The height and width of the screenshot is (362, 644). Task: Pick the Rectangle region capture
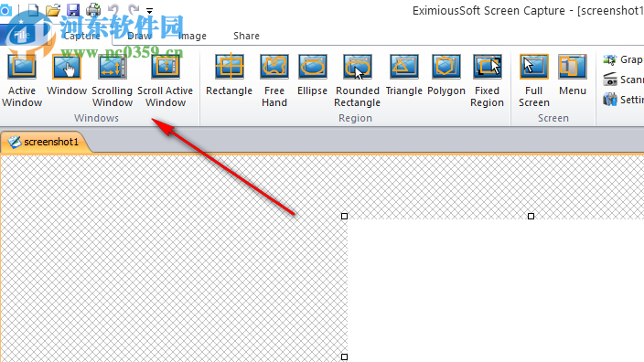point(230,76)
